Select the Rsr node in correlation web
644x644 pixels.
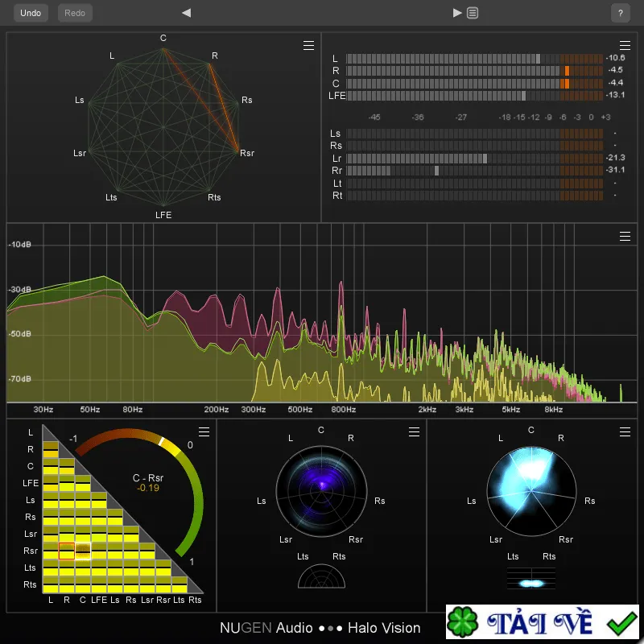tap(238, 151)
